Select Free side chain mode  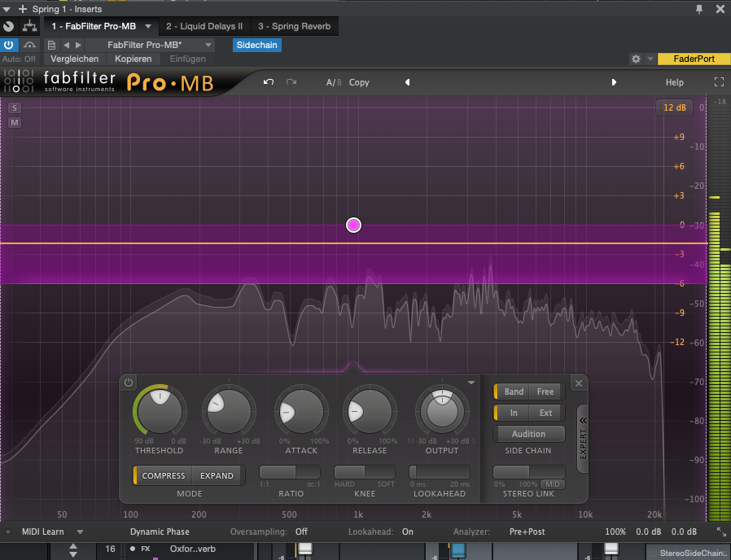tap(545, 392)
